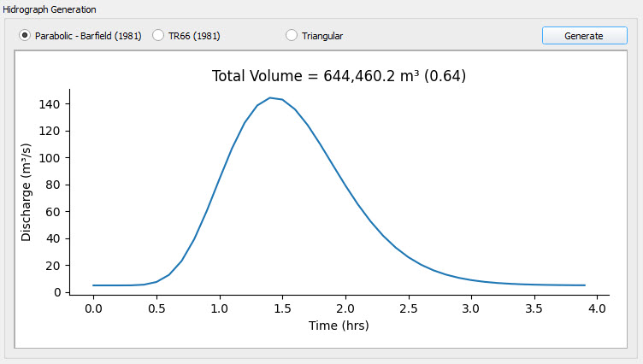Click the 1.0 tick on time axis

[x=219, y=308]
